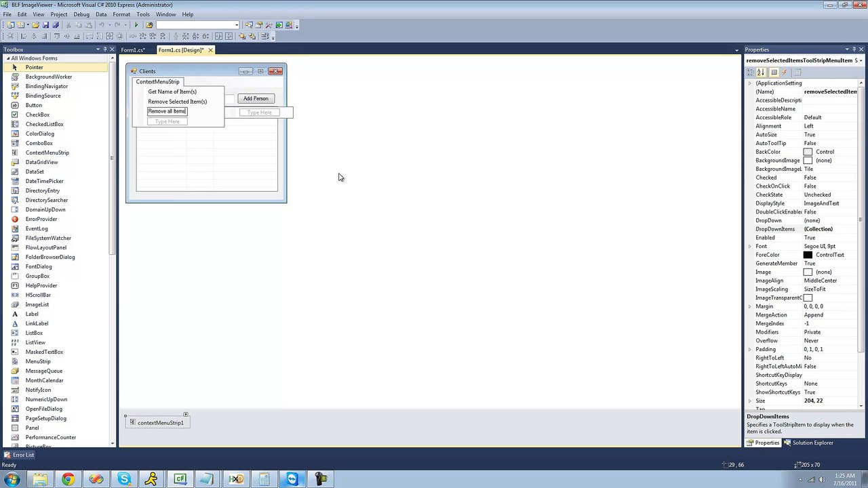This screenshot has height=488, width=868.
Task: Open the Format menu
Action: coord(121,14)
